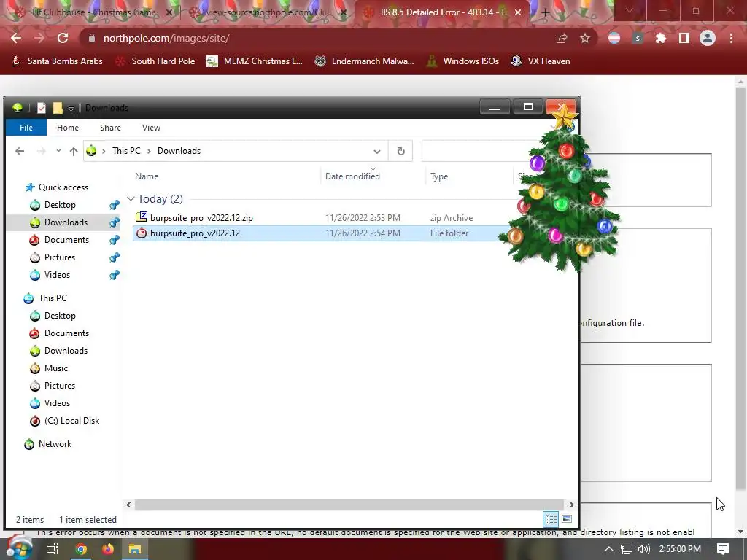Select Network in navigation pane
747x560 pixels.
click(x=55, y=444)
